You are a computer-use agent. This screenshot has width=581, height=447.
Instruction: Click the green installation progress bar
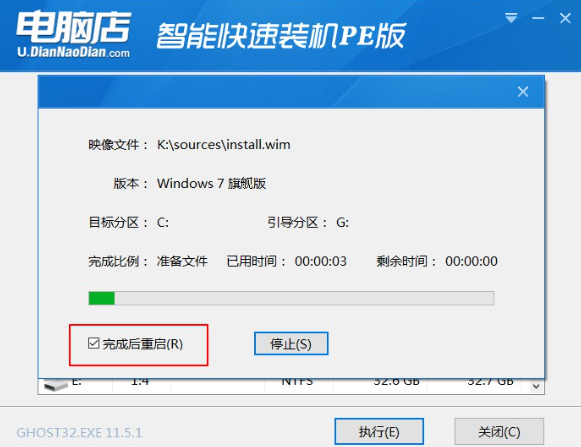(291, 298)
